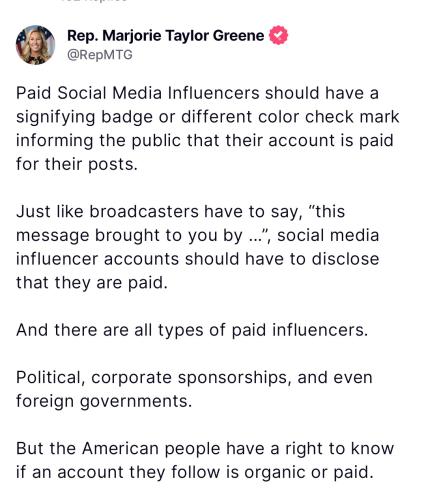Select 'And there are all types of paid influencers.'
The width and height of the screenshot is (426, 500).
[192, 330]
